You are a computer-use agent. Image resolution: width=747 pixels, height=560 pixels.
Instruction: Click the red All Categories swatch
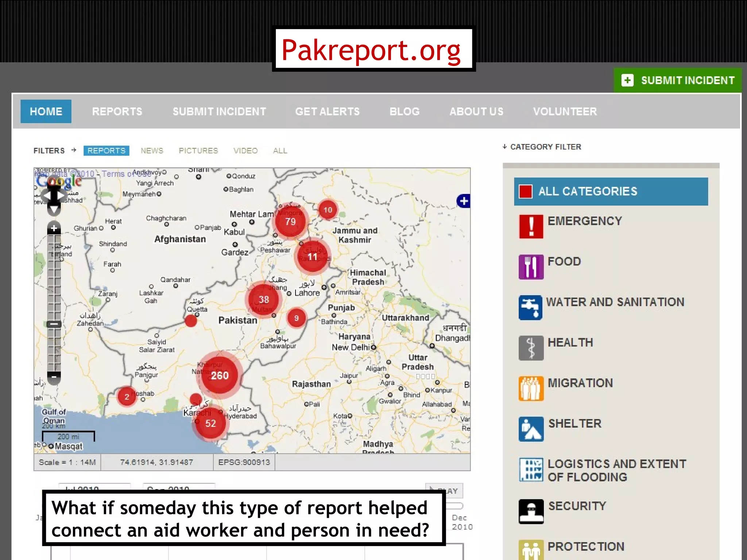tap(526, 191)
